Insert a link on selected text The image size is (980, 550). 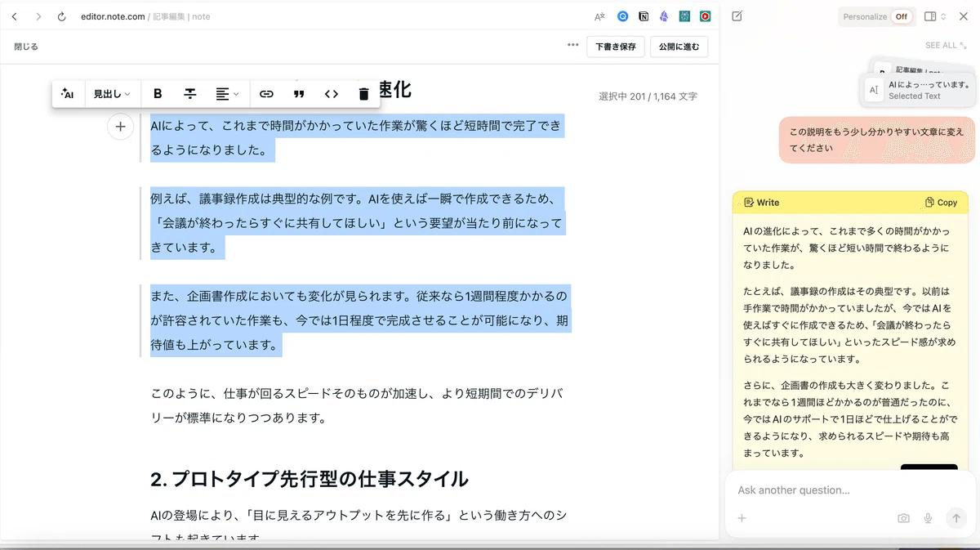266,94
